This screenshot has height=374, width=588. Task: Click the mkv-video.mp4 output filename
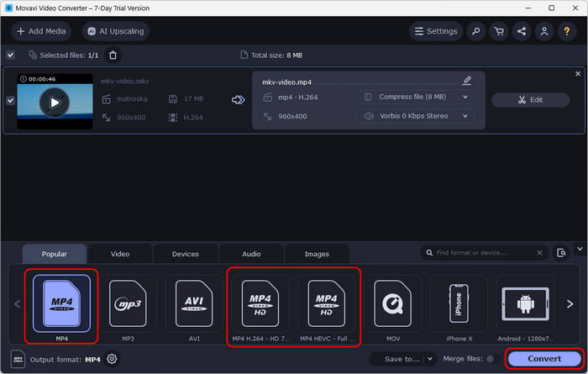click(x=287, y=82)
